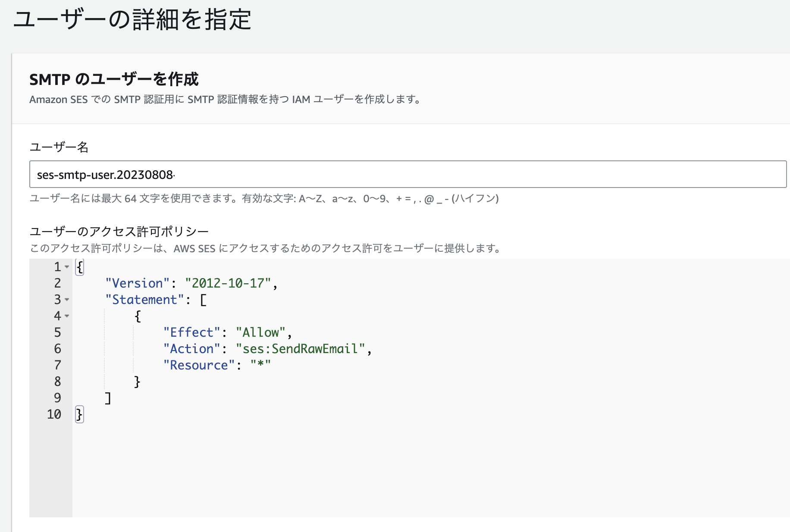
Task: Collapse the statement block on line 4
Action: pos(67,316)
